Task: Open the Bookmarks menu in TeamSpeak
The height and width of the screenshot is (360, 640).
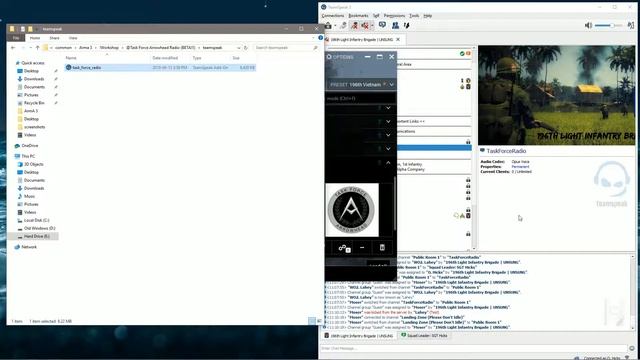Action: [x=358, y=16]
